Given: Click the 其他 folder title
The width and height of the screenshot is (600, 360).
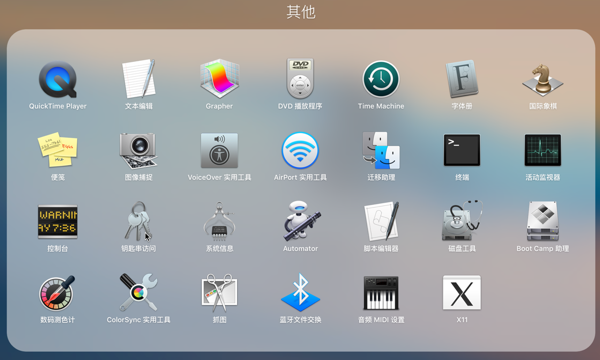Looking at the screenshot, I should tap(301, 12).
